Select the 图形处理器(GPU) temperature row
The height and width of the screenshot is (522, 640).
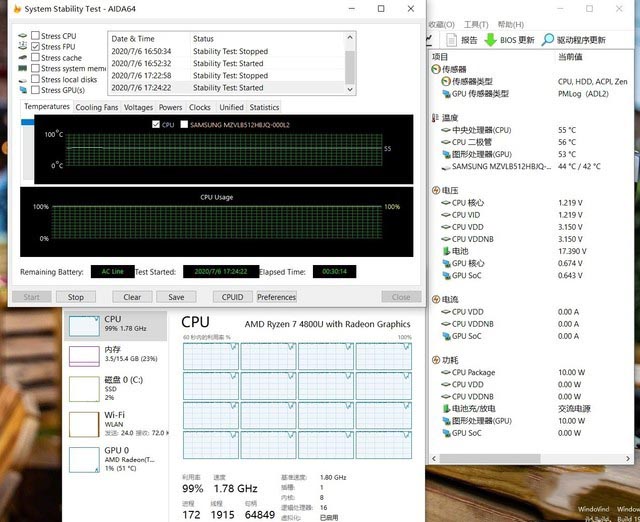[x=531, y=154]
